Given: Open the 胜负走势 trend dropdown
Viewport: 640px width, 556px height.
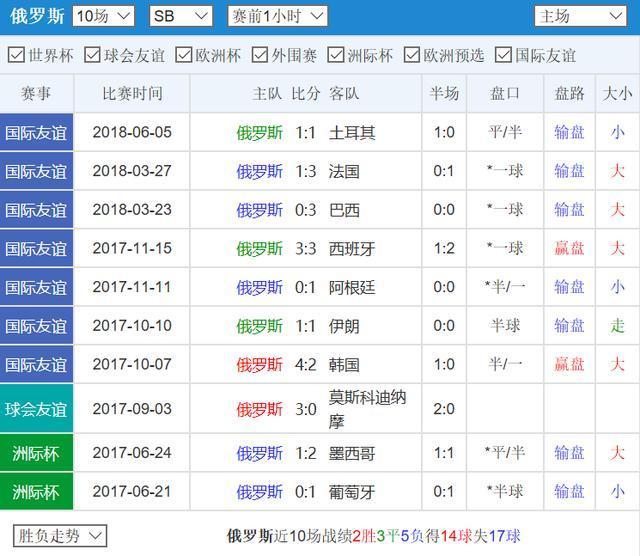Looking at the screenshot, I should 60,536.
